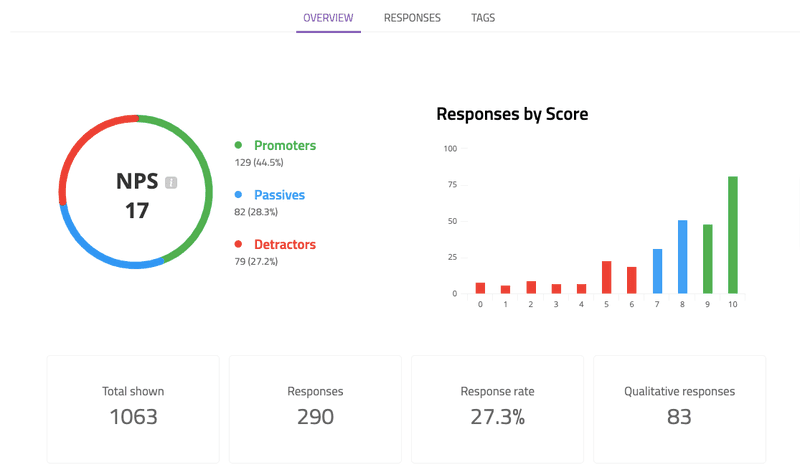
Task: Click the red bar for score 5
Action: tap(606, 277)
